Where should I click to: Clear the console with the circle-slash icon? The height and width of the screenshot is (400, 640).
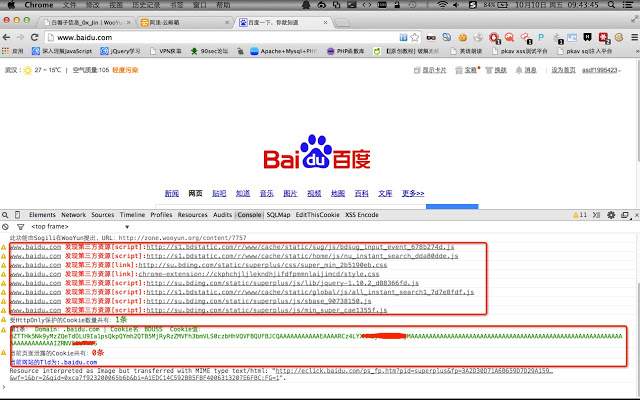coord(5,227)
